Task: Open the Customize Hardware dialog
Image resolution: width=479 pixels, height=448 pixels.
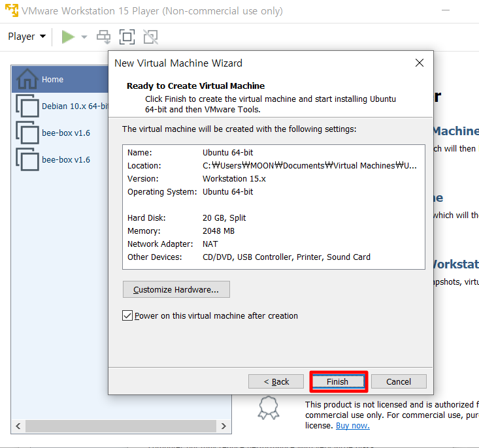Action: coord(176,289)
